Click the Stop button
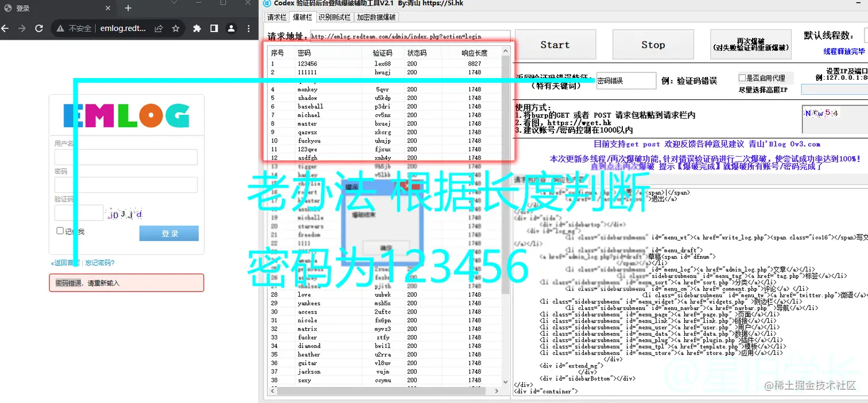The width and height of the screenshot is (868, 403). [653, 45]
